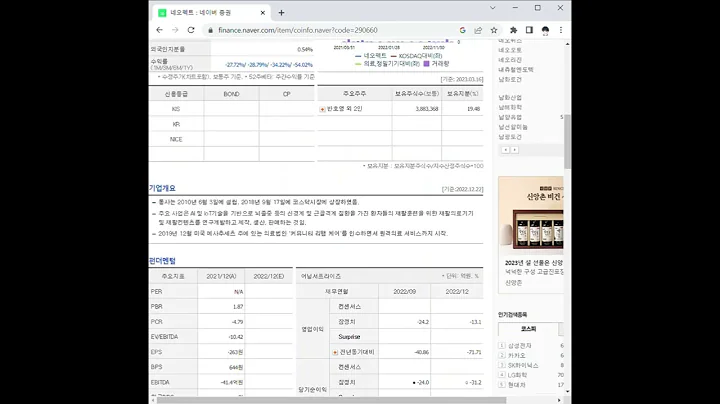Open the gift set advertisement image
Image resolution: width=720 pixels, height=404 pixels.
[531, 216]
